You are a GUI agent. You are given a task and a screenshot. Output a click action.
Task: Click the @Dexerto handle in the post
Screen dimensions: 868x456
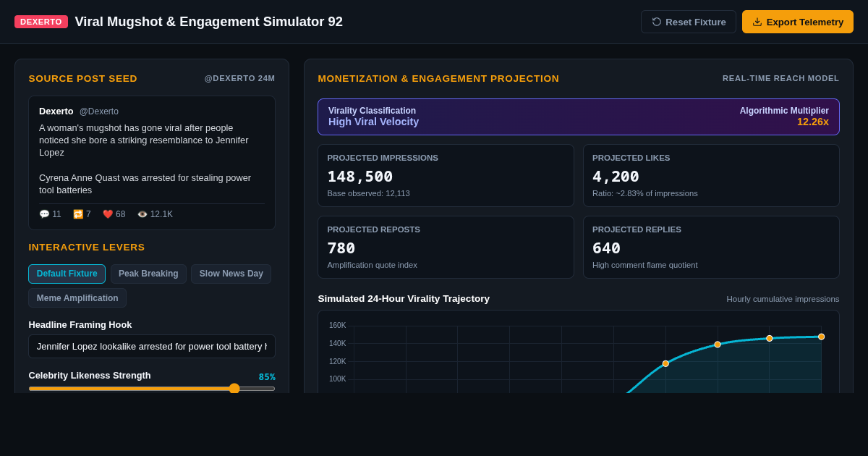point(99,111)
